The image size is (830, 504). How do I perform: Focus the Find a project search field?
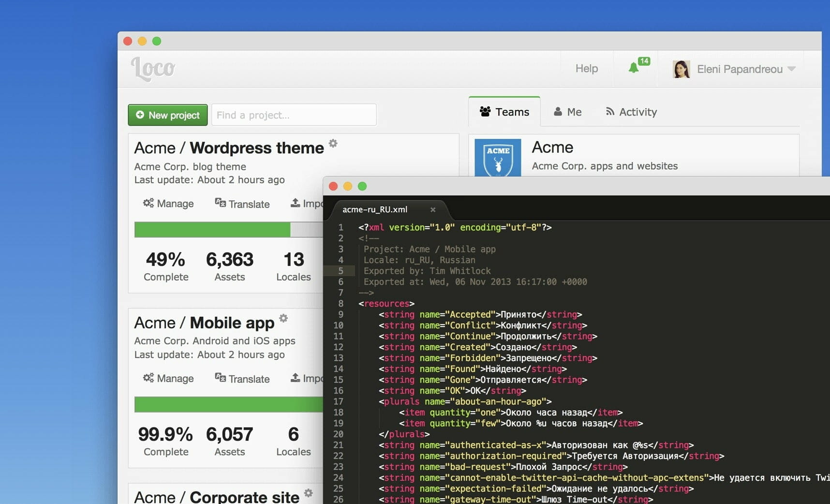coord(294,115)
